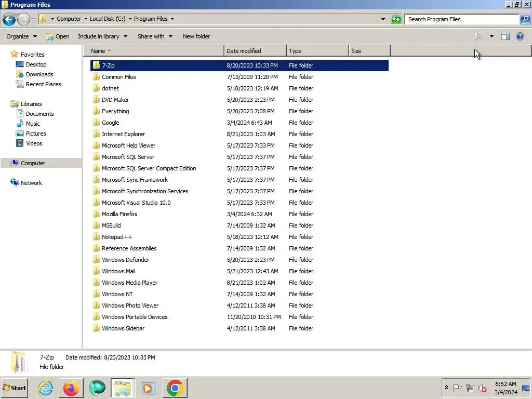This screenshot has width=532, height=399.
Task: Open the Include in library menu
Action: click(x=102, y=36)
